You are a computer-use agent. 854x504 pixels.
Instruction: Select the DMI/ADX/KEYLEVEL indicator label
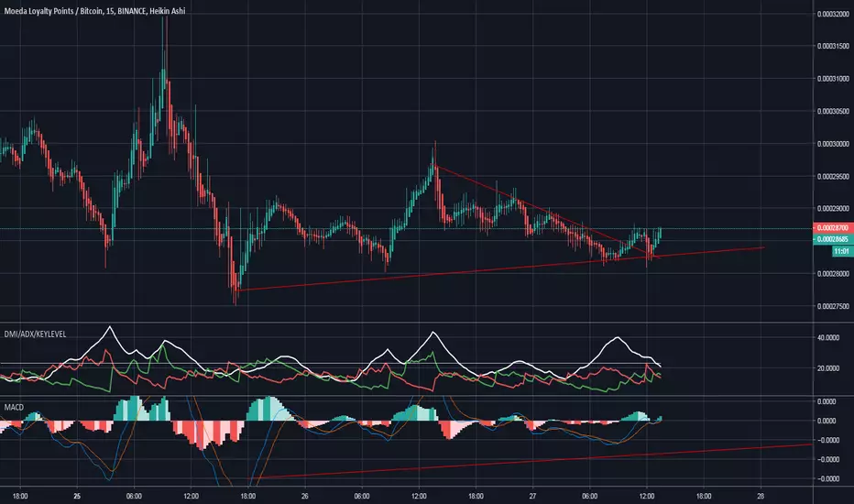point(36,334)
